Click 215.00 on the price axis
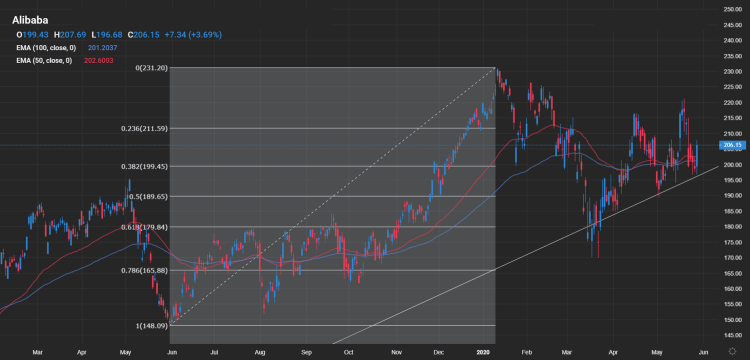750x360 pixels. tap(732, 118)
